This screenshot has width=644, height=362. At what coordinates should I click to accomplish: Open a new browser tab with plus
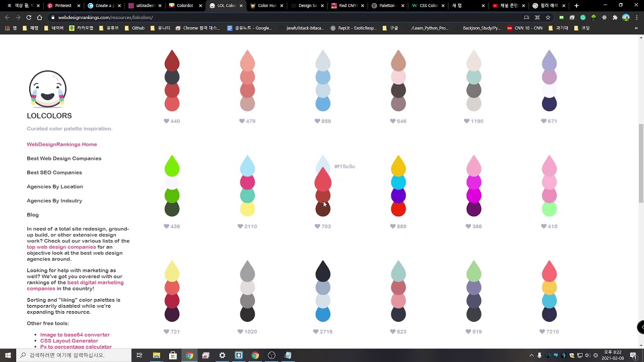tap(577, 6)
